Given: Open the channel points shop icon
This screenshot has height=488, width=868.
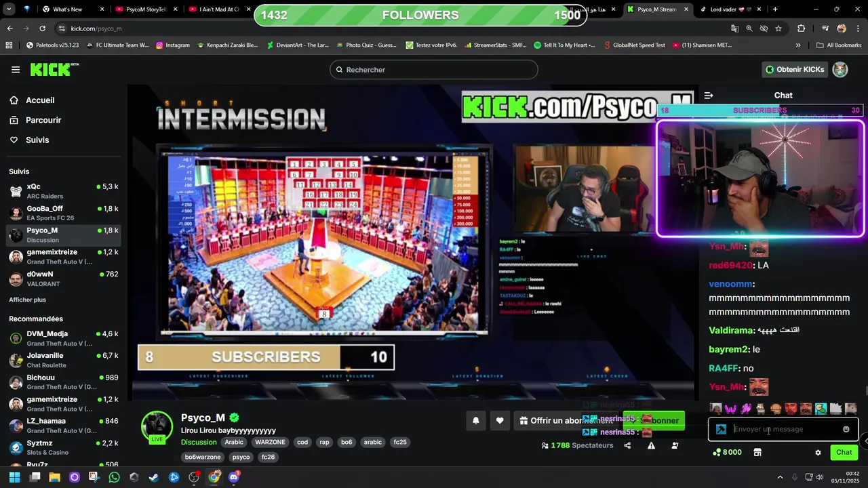Looking at the screenshot, I should tap(757, 452).
